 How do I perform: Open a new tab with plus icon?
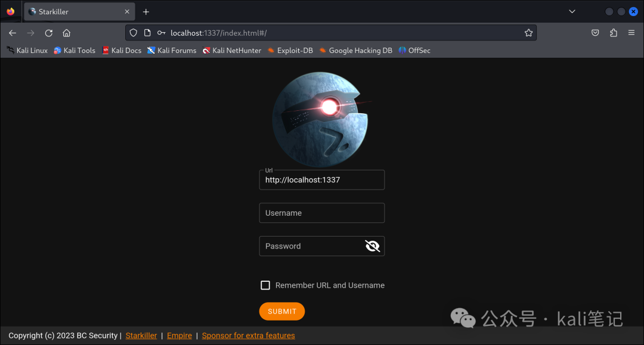point(146,12)
